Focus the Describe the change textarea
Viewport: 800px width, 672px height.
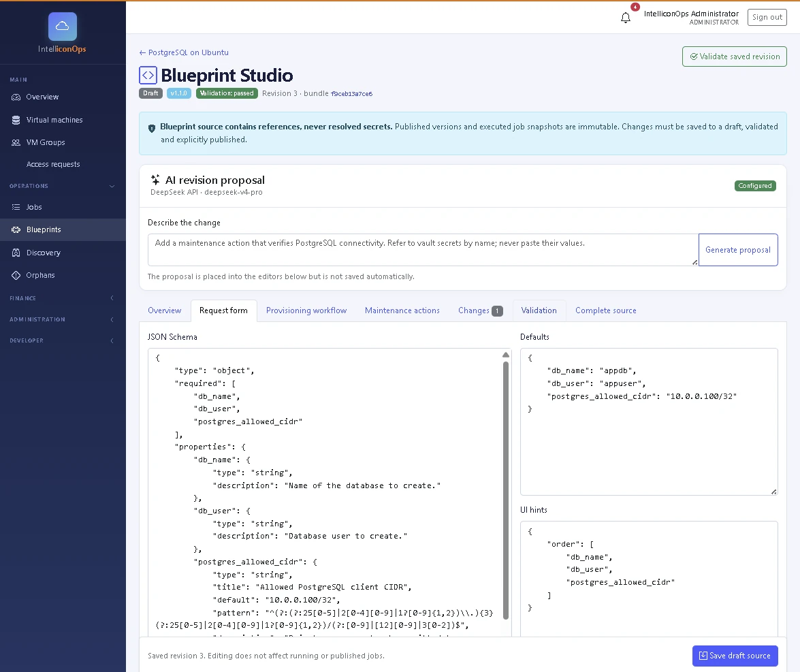423,250
